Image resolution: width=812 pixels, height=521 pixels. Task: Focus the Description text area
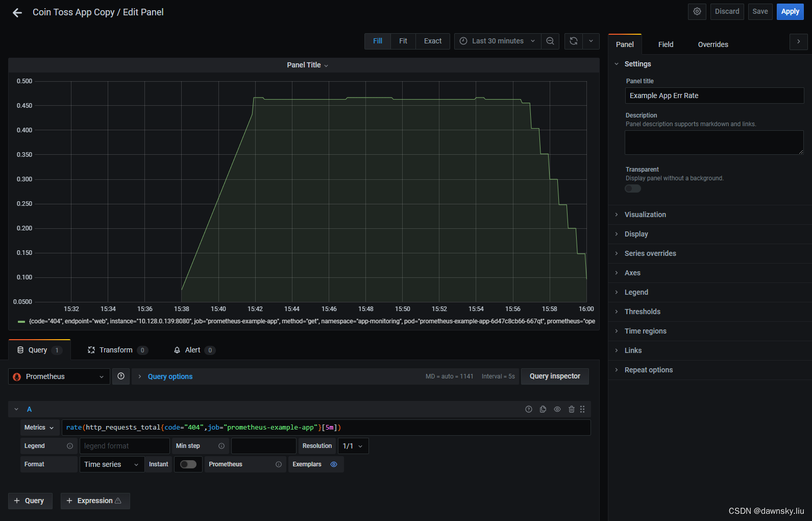coord(714,143)
